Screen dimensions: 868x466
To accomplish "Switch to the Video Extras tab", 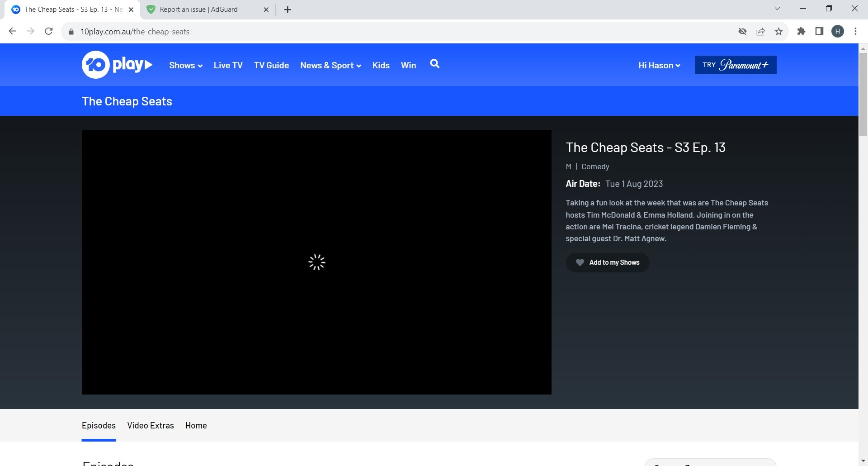I will (151, 425).
